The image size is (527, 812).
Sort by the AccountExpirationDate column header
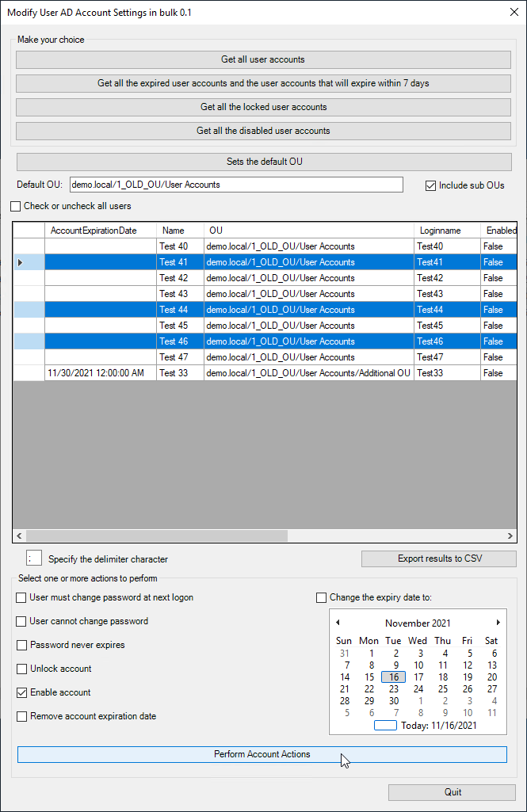pos(94,231)
